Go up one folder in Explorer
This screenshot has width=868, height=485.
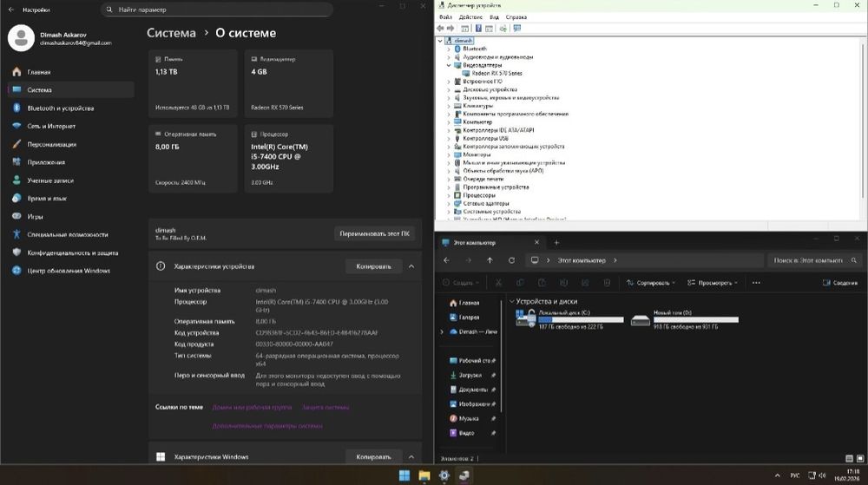[490, 260]
